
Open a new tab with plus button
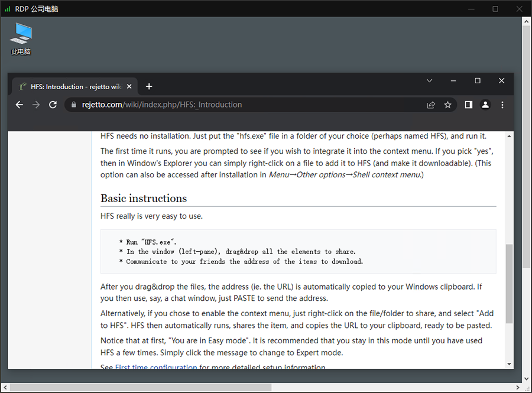coord(149,86)
